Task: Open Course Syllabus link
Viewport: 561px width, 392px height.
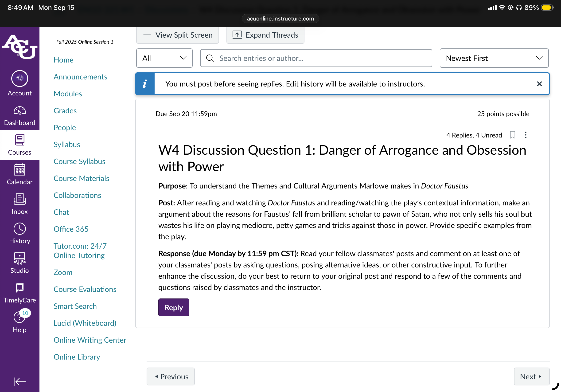Action: pos(79,161)
